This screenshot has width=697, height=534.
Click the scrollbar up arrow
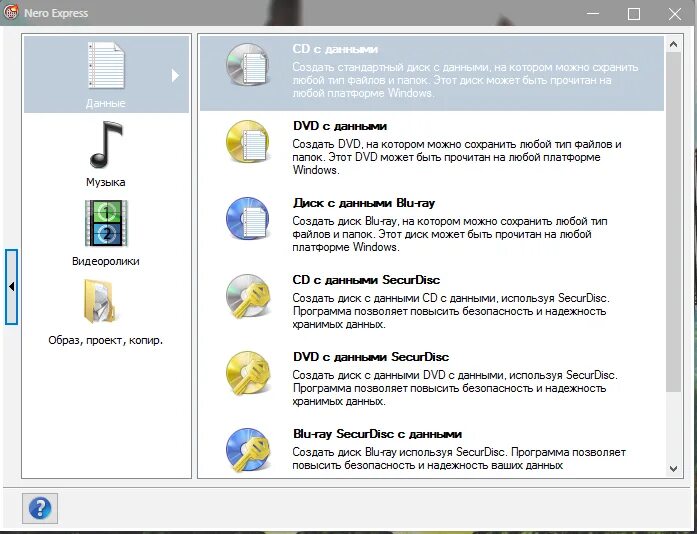(x=673, y=44)
